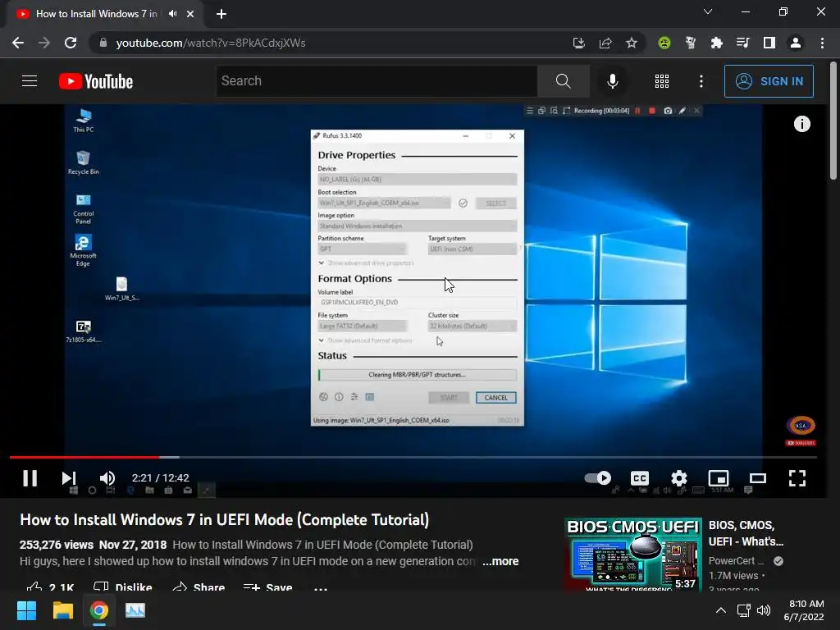Toggle the Chrome side panel
This screenshot has height=630, width=840.
pos(769,43)
